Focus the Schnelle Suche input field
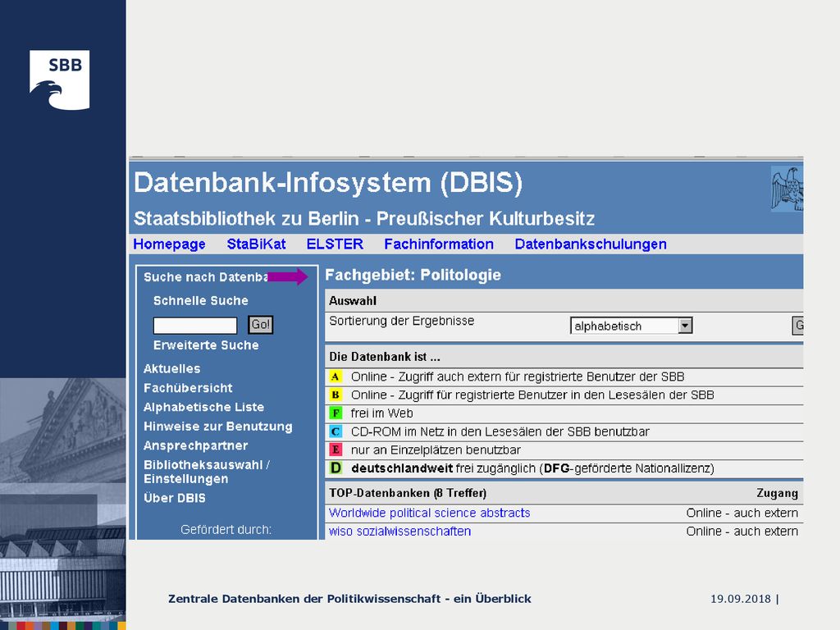The image size is (840, 630). tap(195, 325)
